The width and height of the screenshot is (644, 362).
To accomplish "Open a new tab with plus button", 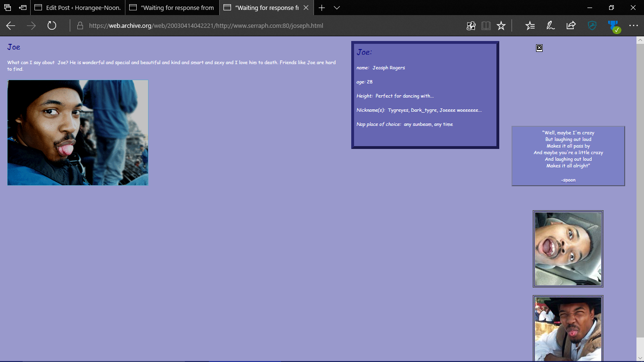I will click(x=322, y=8).
